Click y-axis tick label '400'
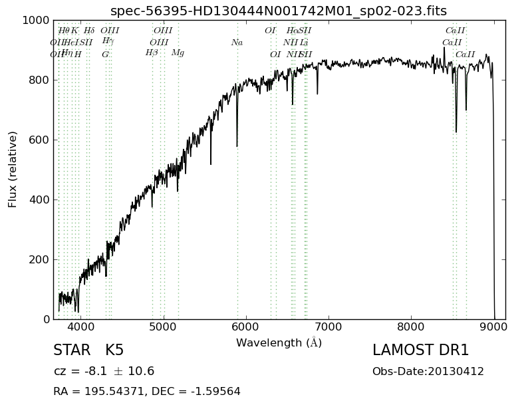The image size is (532, 399). pyautogui.click(x=39, y=199)
